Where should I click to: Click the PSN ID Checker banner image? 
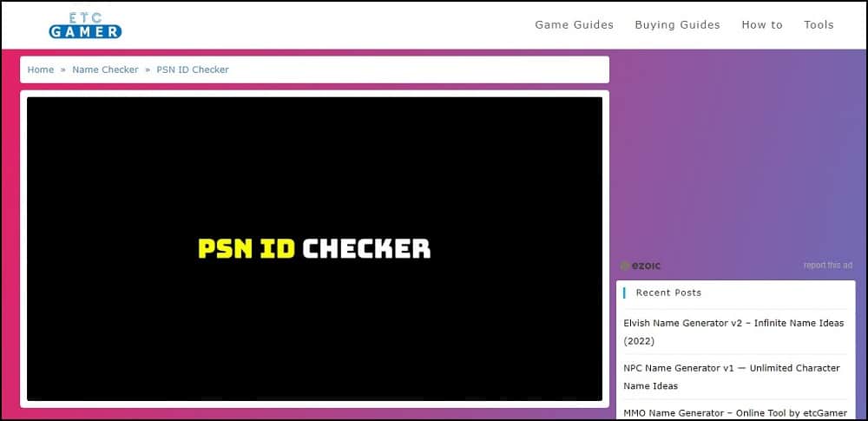point(314,249)
